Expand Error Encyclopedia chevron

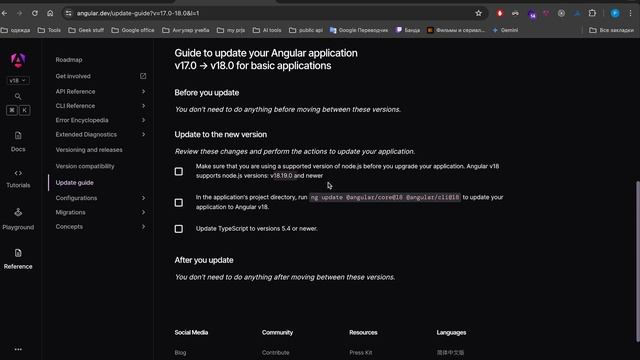143,120
